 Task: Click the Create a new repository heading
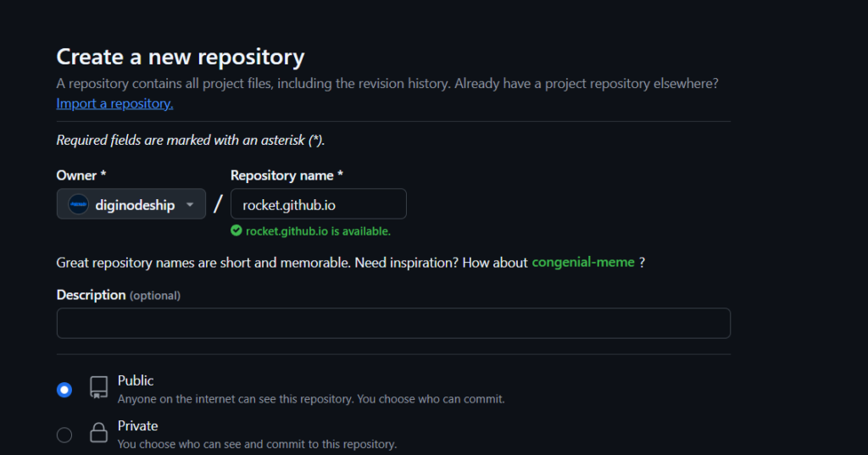[x=180, y=57]
